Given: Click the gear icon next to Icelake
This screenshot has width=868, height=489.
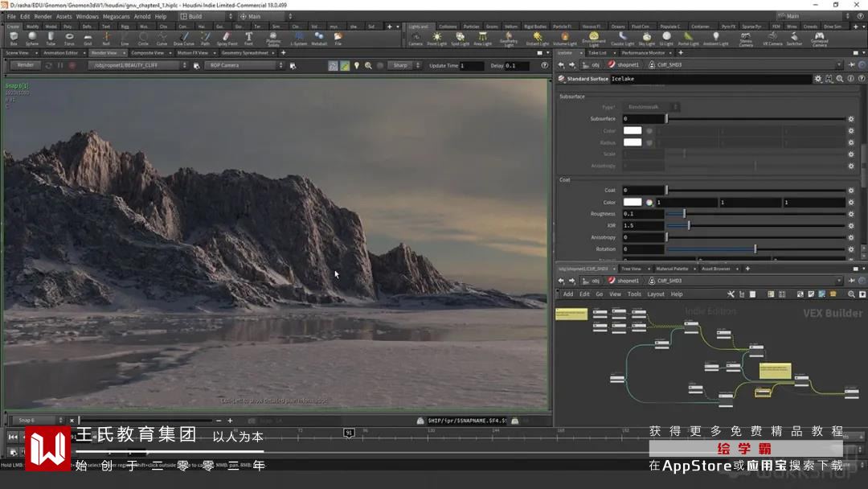Looking at the screenshot, I should click(818, 79).
